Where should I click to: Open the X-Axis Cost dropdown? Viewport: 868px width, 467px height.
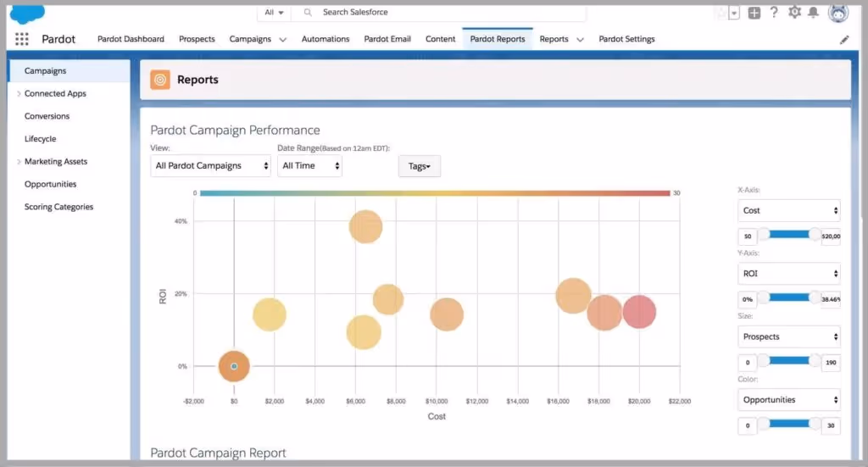coord(789,210)
